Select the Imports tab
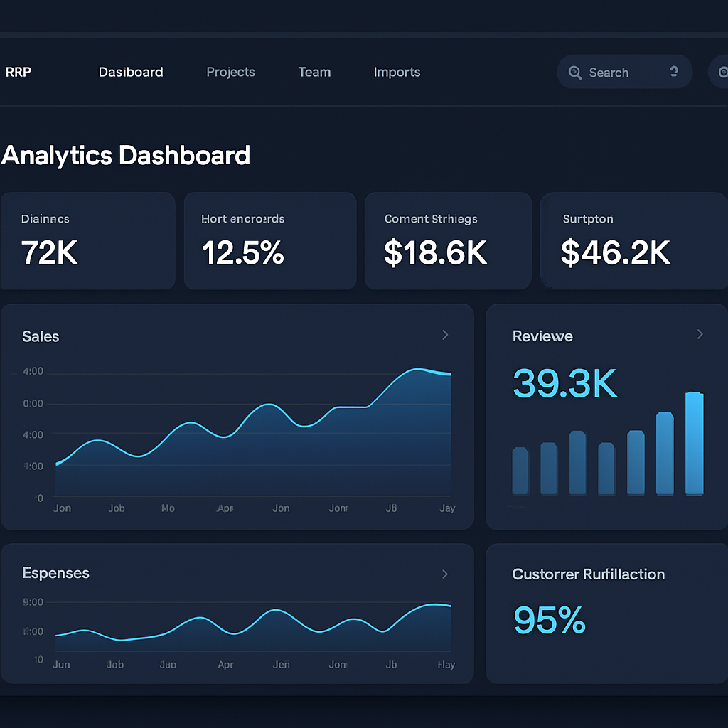The image size is (728, 728). coord(397,72)
